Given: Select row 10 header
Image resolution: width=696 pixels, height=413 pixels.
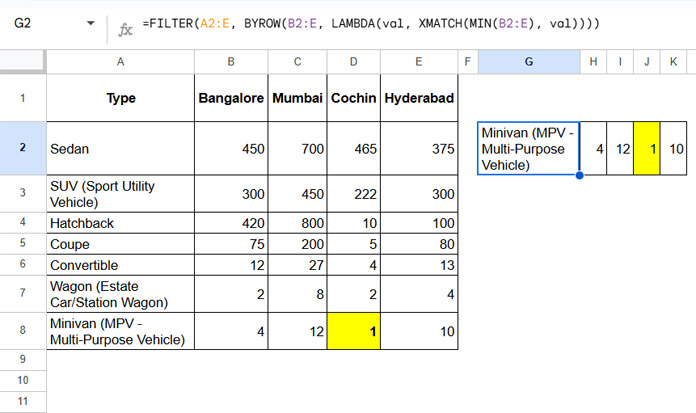Looking at the screenshot, I should coord(23,381).
